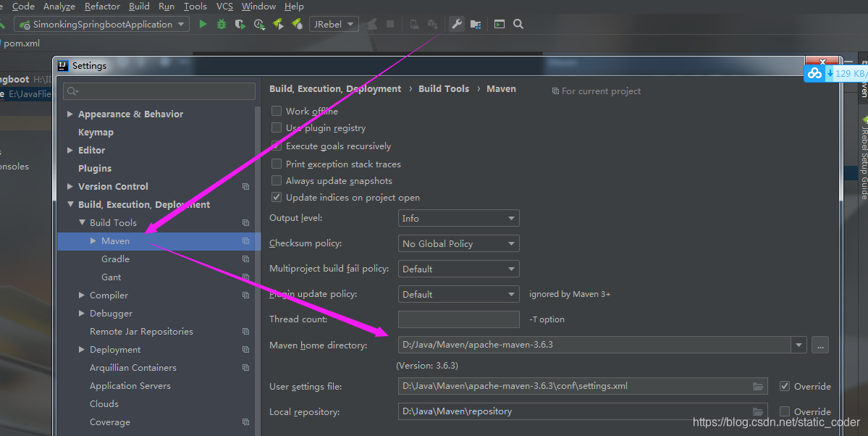Screen dimensions: 868x436
Task: Start debugging with the bug icon
Action: 222,24
